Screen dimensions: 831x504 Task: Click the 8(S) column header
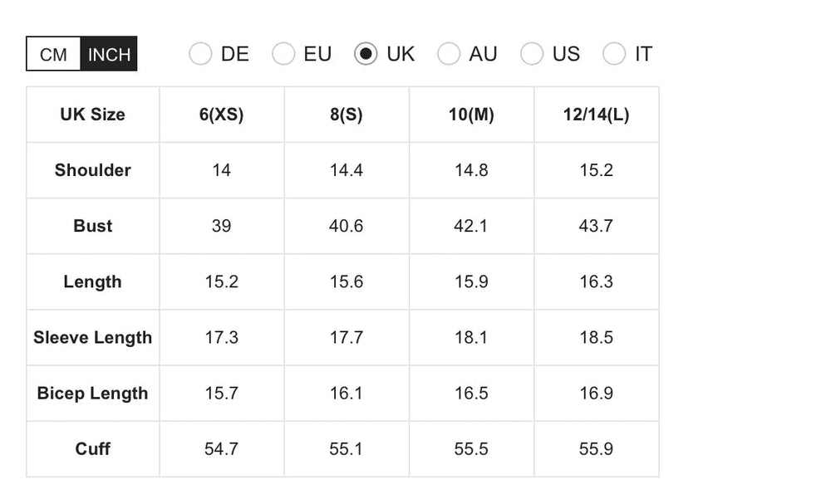[x=346, y=115]
